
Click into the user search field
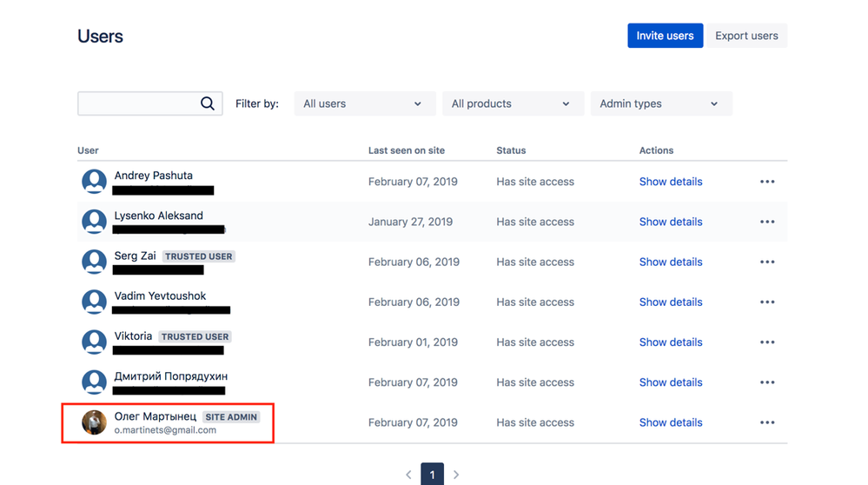pos(150,103)
